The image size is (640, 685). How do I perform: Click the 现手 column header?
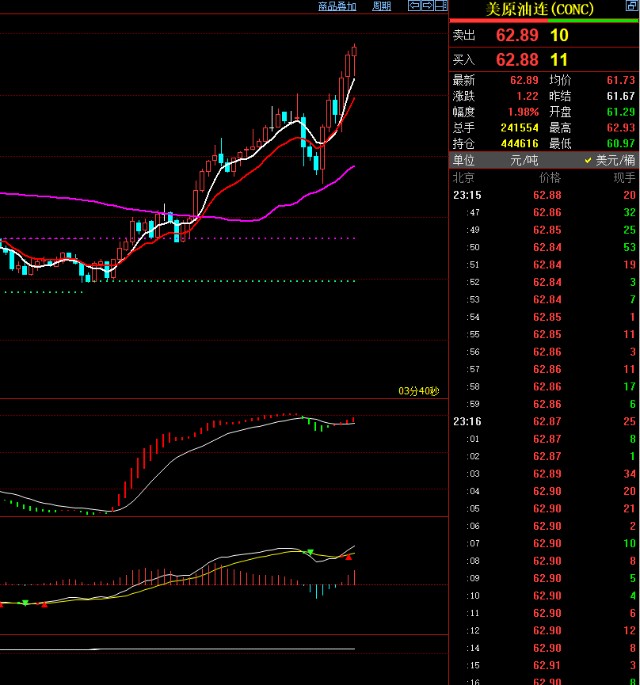[624, 177]
